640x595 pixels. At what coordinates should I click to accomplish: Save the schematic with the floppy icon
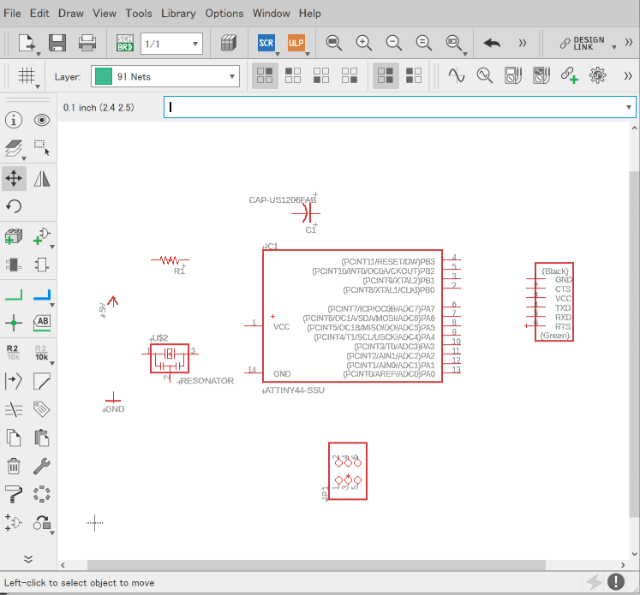tap(57, 43)
